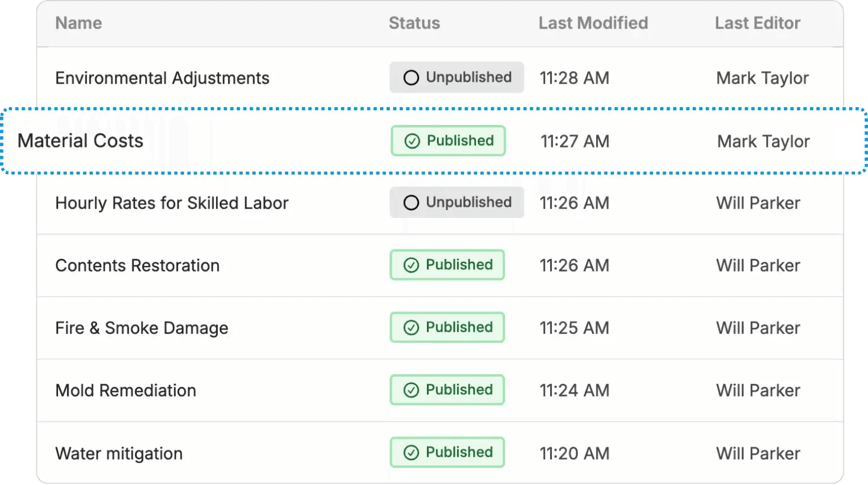This screenshot has width=868, height=485.
Task: Click the checkmark icon in Mold Remediation status
Action: [x=411, y=390]
